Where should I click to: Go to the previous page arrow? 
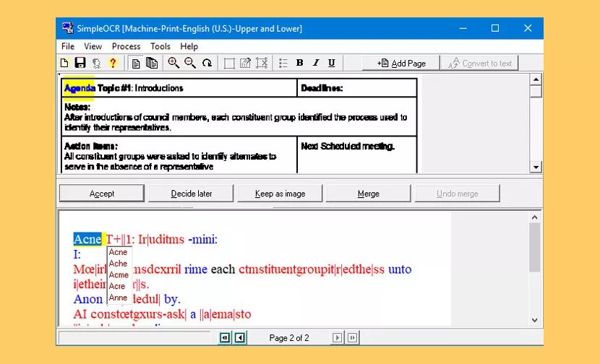pos(240,337)
